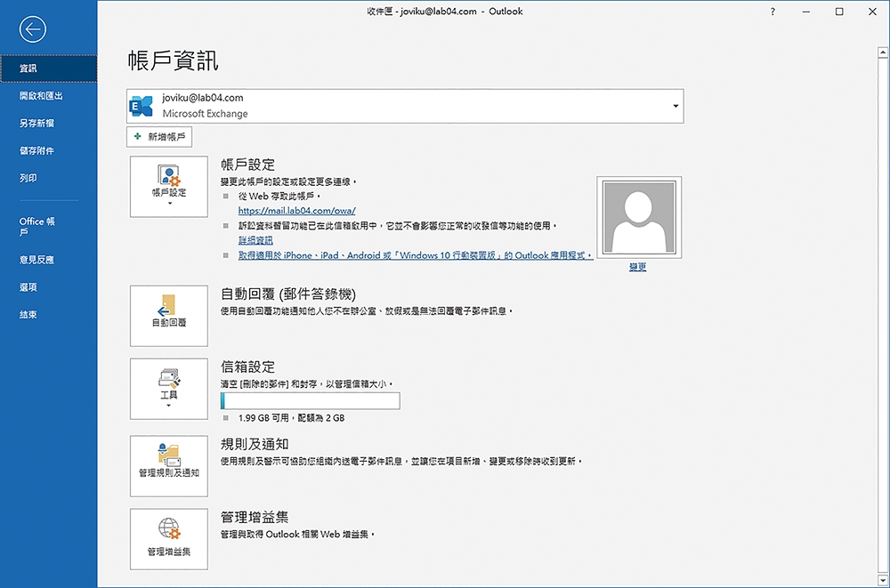Open the 管理增益集 globe button
890x588 pixels.
(169, 539)
